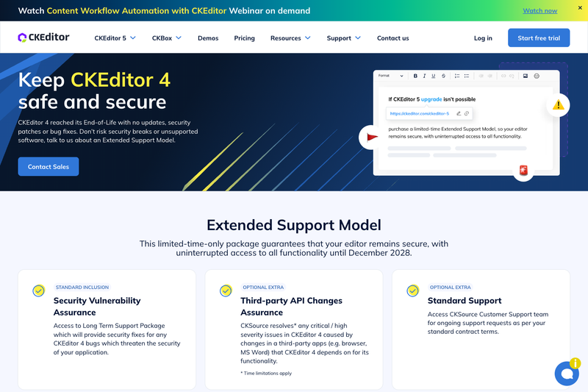Click the Underline icon in editor illustration
Screen dimensions: 588x392
pos(434,76)
